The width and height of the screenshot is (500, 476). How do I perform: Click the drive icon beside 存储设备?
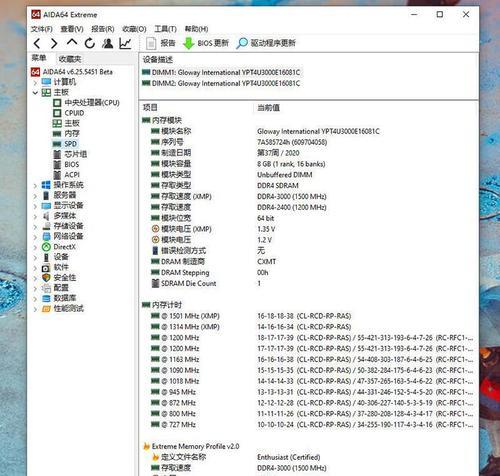(x=46, y=227)
